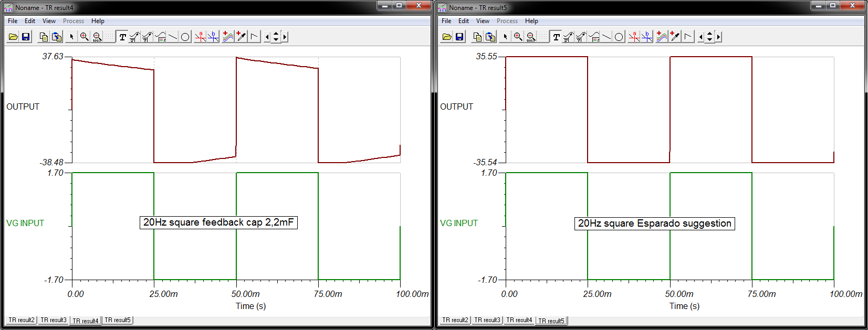Eyedropper add-curve icon in TR result5
Image resolution: width=868 pixels, height=330 pixels.
coord(675,37)
